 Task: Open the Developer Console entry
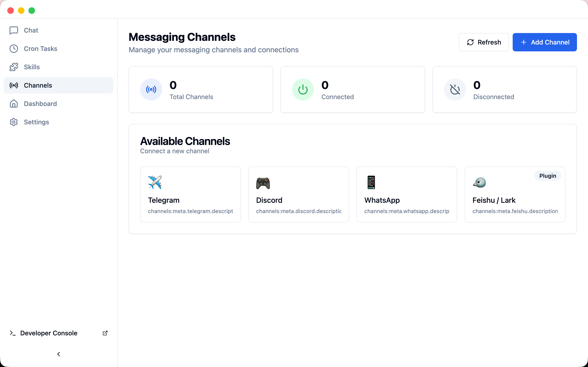tap(49, 333)
